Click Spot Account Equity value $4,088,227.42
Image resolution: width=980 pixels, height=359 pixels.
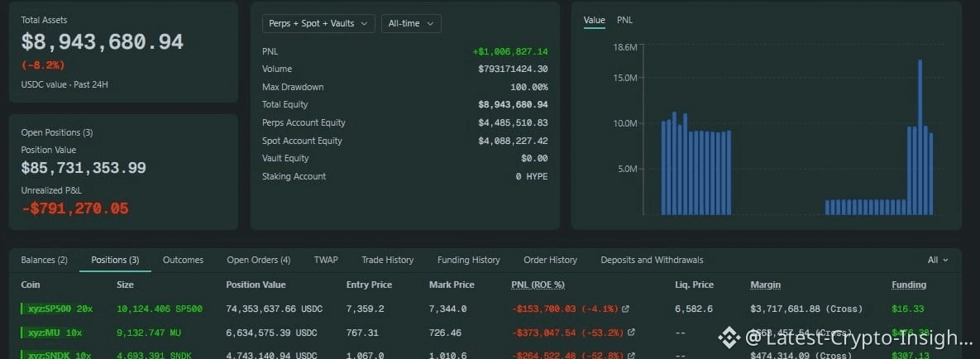coord(513,141)
